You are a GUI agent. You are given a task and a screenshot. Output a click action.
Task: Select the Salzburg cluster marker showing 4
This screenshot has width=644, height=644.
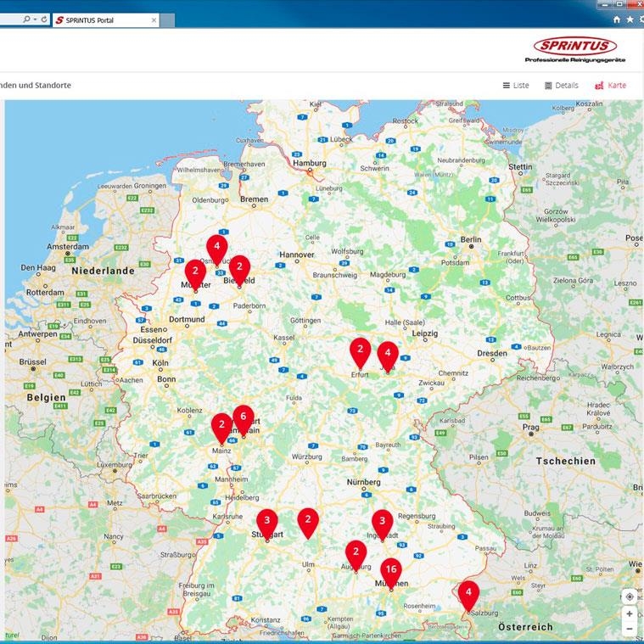point(468,592)
